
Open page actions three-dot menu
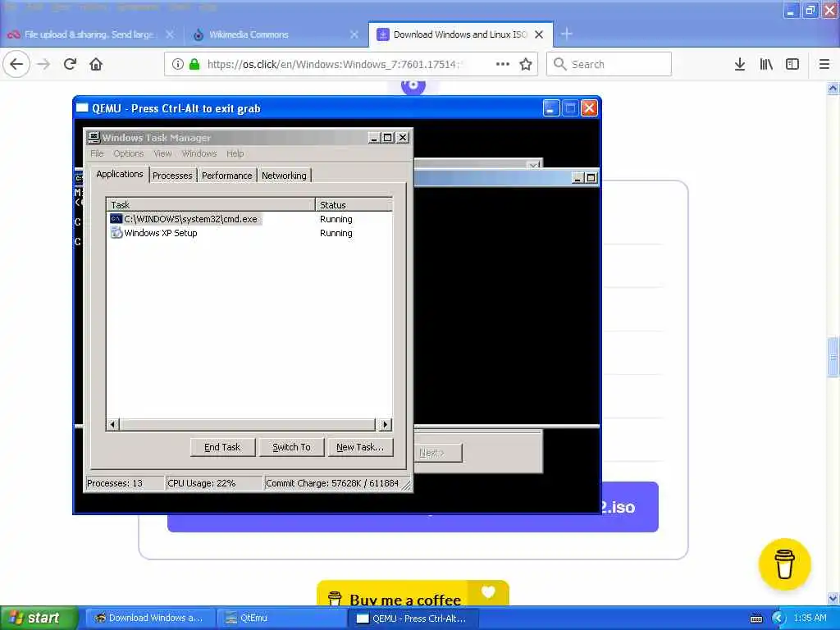(x=503, y=64)
